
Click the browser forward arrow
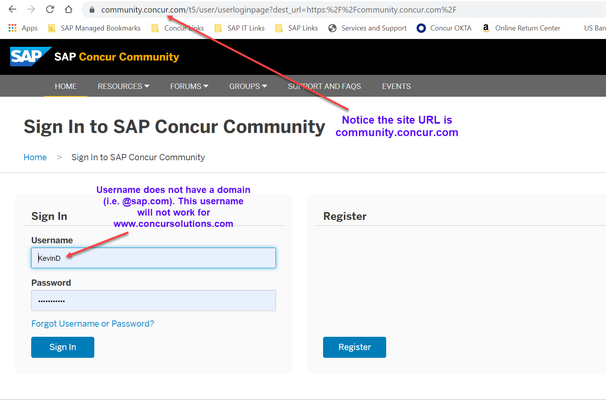coord(31,10)
